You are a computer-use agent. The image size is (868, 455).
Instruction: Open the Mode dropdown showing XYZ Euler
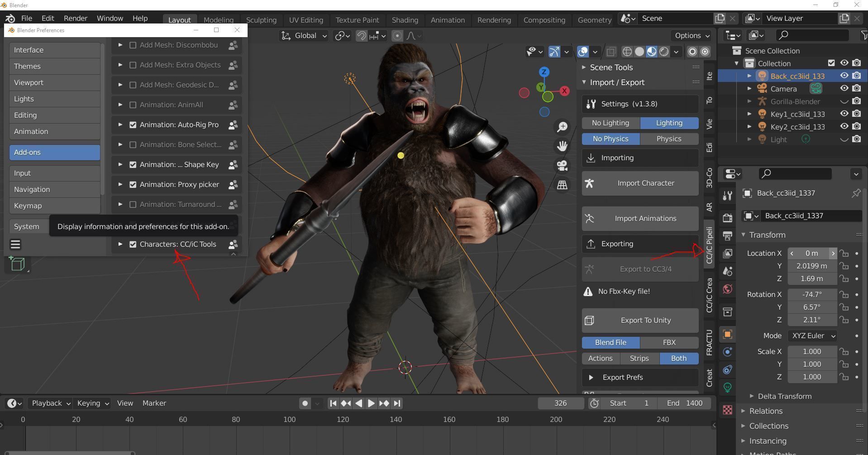(x=812, y=335)
